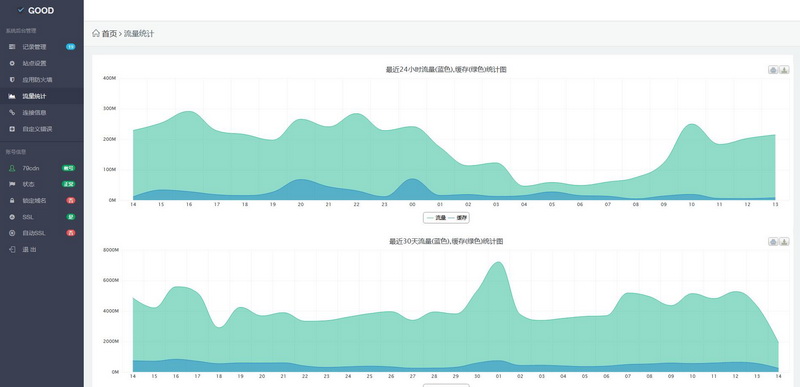Toggle the red badge beside 锁定域名
This screenshot has height=387, width=800.
coord(71,200)
